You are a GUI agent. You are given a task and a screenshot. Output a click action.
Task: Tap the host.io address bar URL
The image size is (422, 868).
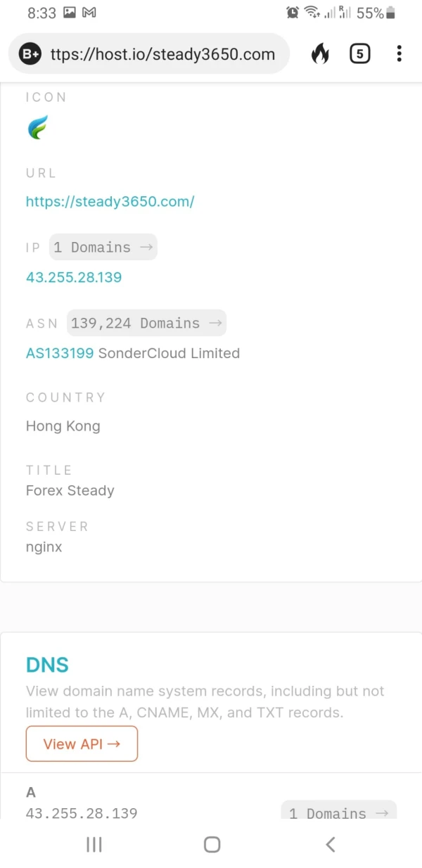coord(162,54)
